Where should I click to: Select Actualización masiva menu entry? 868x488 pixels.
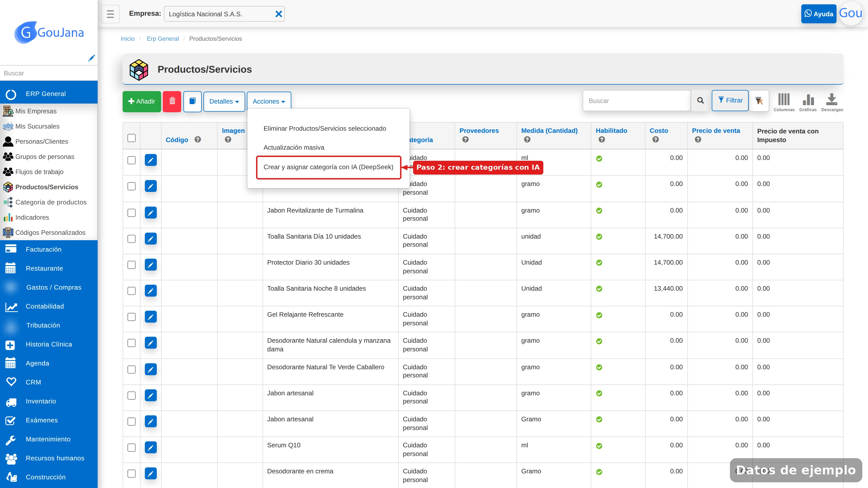[294, 147]
